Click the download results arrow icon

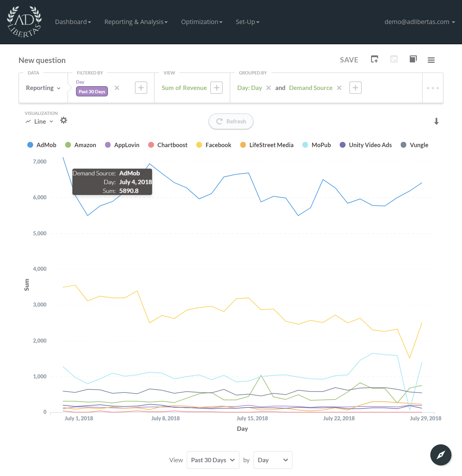pyautogui.click(x=436, y=121)
